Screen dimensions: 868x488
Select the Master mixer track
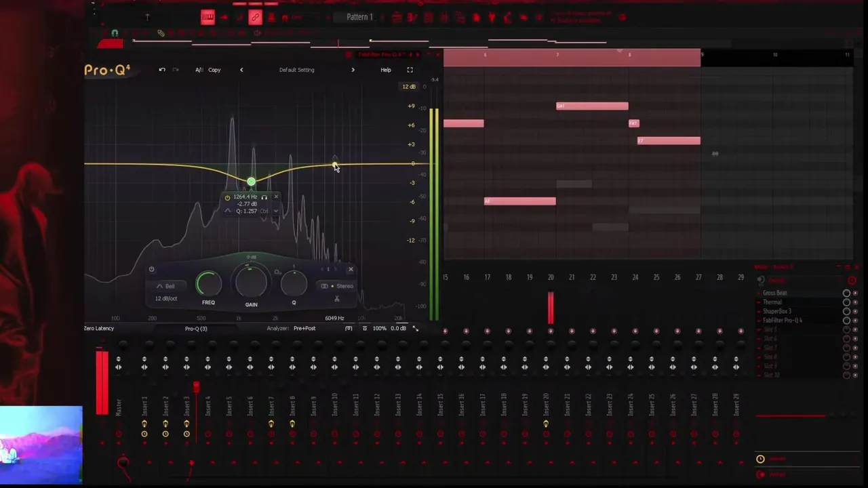coord(119,407)
